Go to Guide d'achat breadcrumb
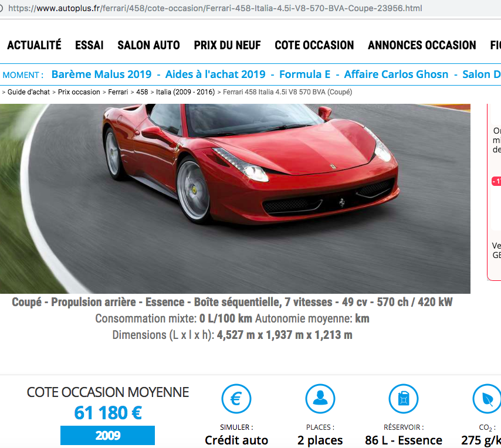The width and height of the screenshot is (501, 448). click(28, 92)
